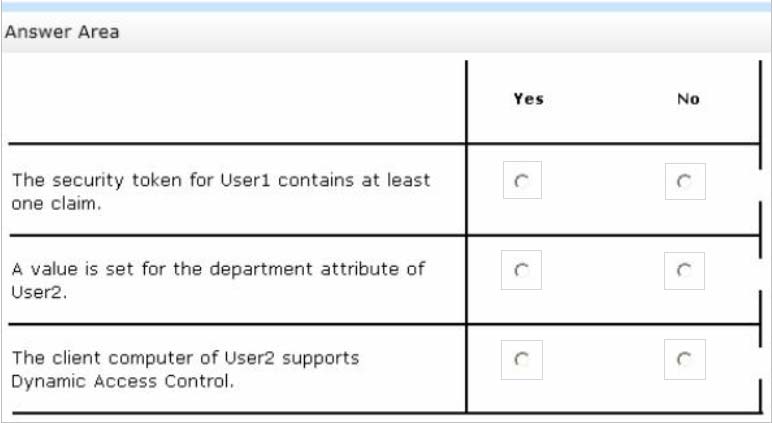Choose Yes for User2 department attribute statement
The height and width of the screenshot is (423, 772).
click(x=521, y=270)
